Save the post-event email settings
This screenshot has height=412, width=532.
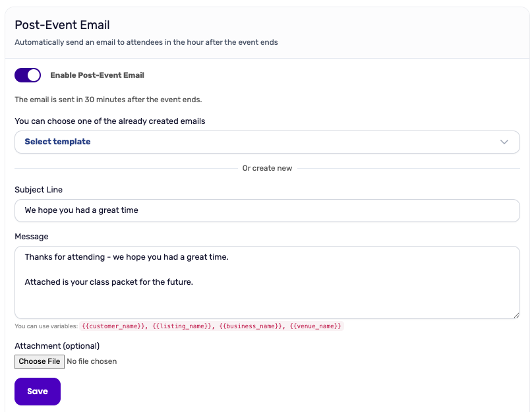pos(38,392)
